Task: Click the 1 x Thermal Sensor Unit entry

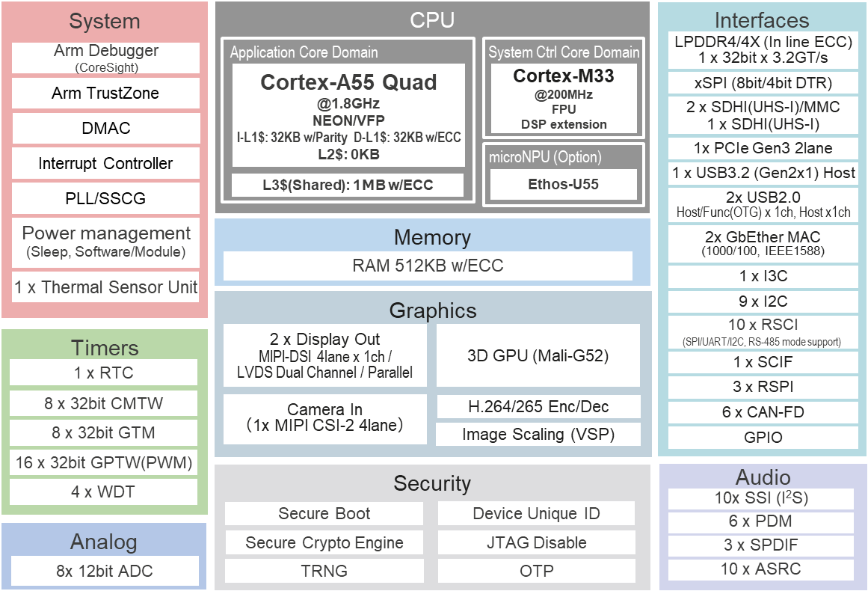Action: [105, 287]
